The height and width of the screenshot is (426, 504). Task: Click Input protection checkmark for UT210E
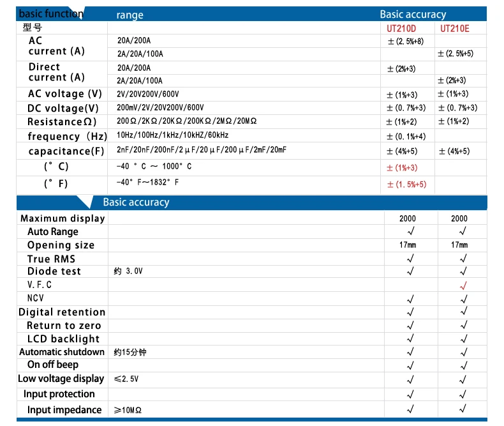(x=463, y=394)
